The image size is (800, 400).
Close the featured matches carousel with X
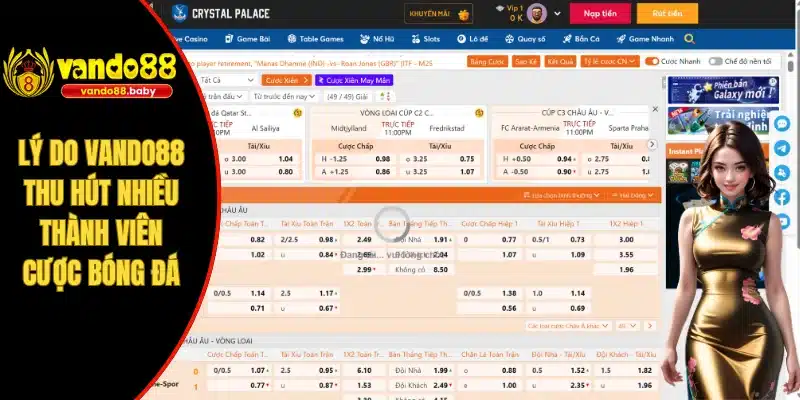click(x=655, y=109)
